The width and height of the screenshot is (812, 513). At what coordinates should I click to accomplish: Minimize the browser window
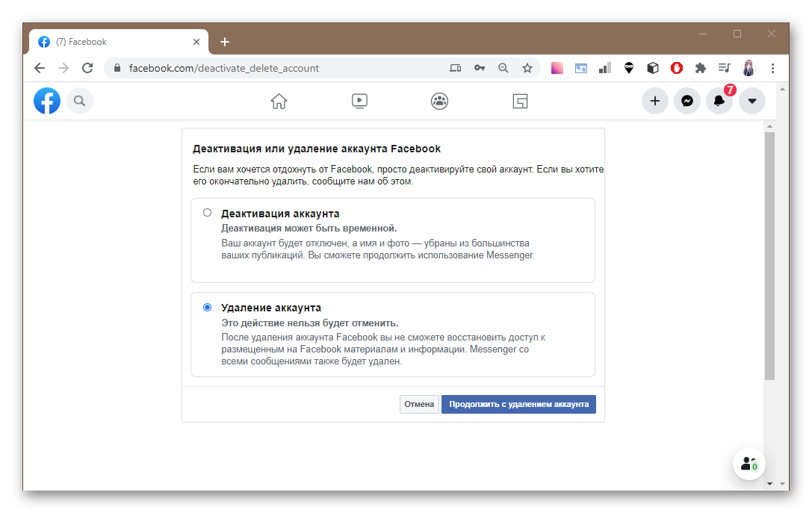click(x=703, y=34)
